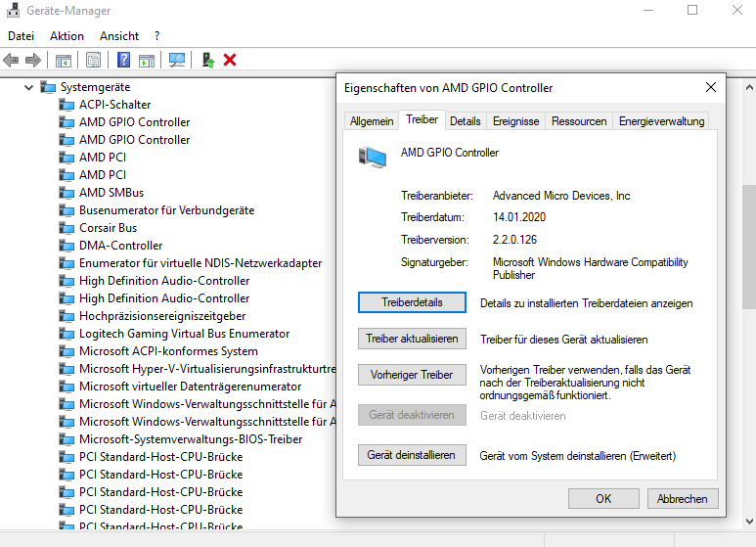756x547 pixels.
Task: Select AMD SMBus in the device tree
Action: [111, 193]
